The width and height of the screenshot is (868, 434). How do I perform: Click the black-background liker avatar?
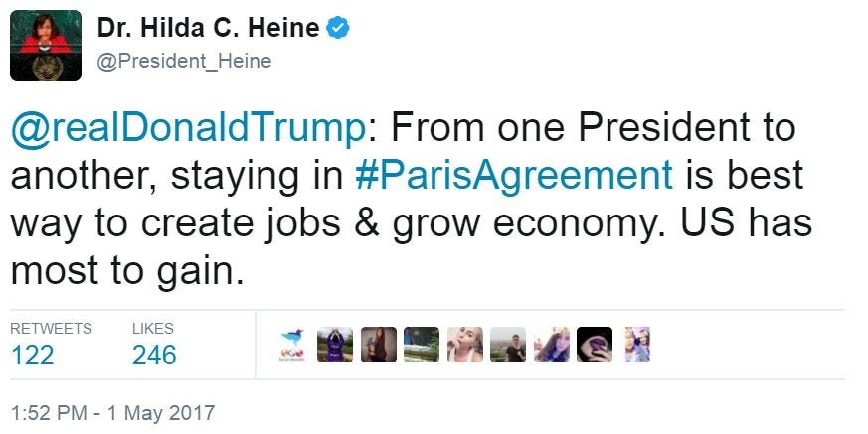[595, 344]
